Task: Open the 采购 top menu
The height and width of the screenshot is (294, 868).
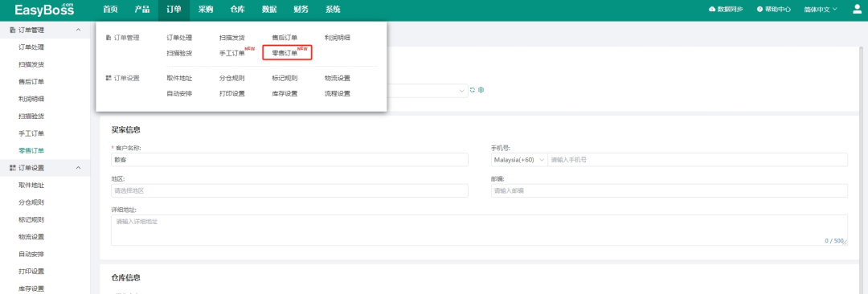Action: [206, 10]
